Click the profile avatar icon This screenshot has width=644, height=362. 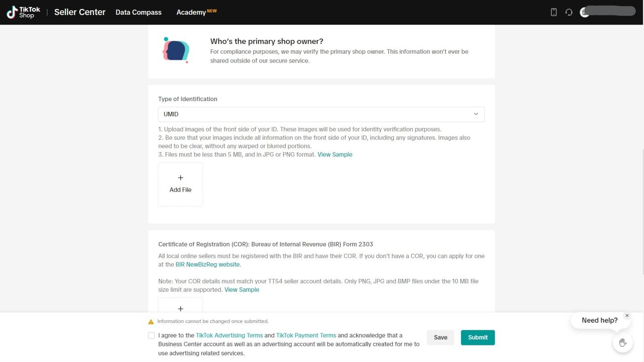click(x=584, y=12)
